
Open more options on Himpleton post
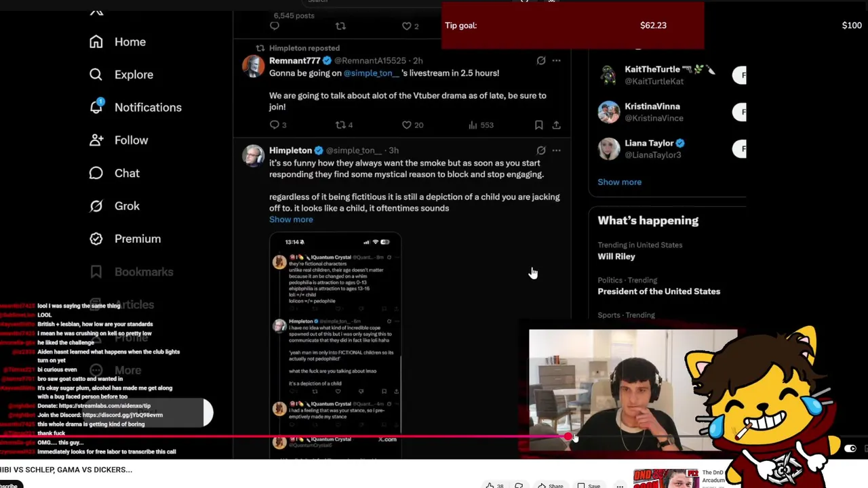pos(556,150)
